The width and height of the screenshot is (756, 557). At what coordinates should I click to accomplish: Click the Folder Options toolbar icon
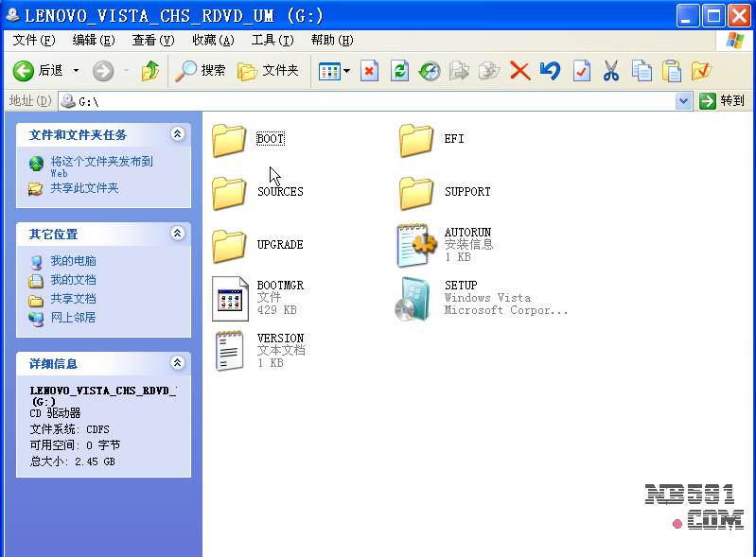(x=701, y=71)
